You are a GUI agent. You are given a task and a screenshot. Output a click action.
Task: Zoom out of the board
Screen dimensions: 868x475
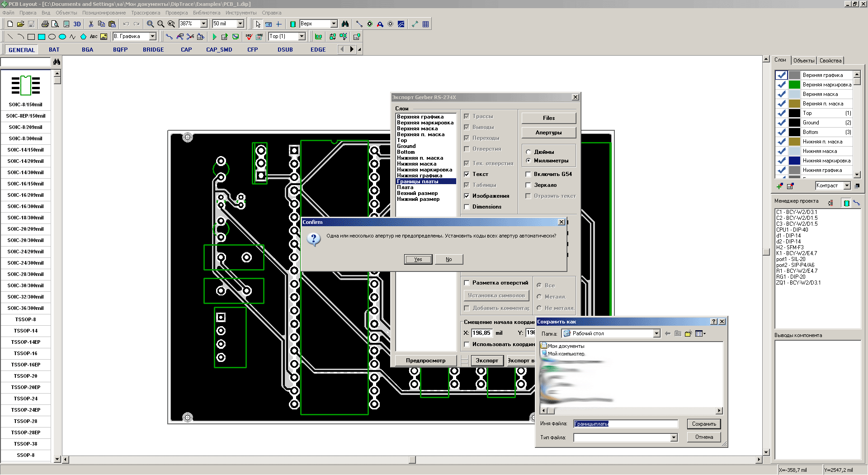160,24
